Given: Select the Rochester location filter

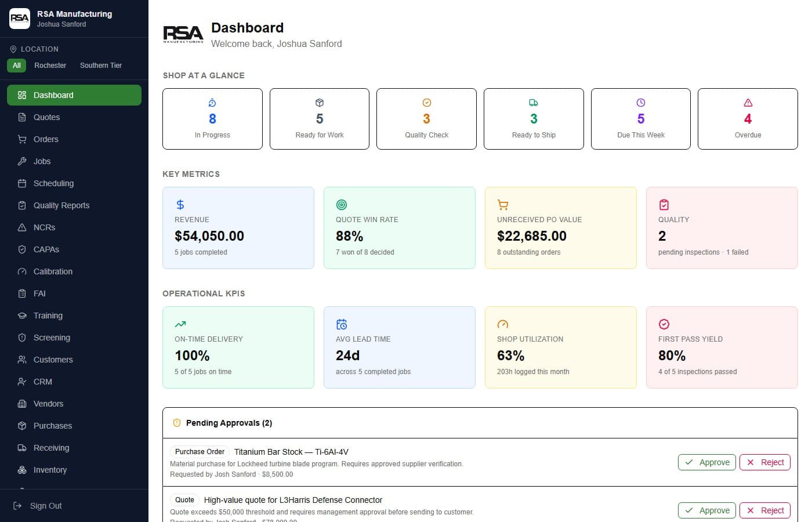Looking at the screenshot, I should [50, 66].
